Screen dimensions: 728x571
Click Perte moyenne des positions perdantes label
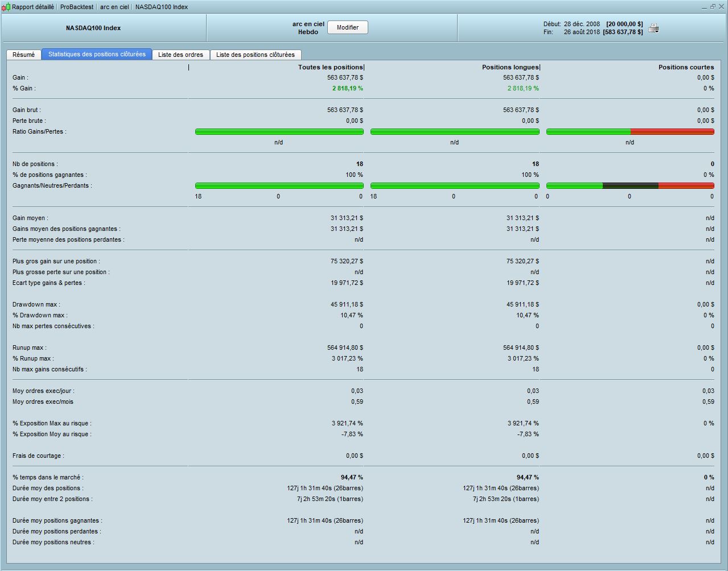68,239
